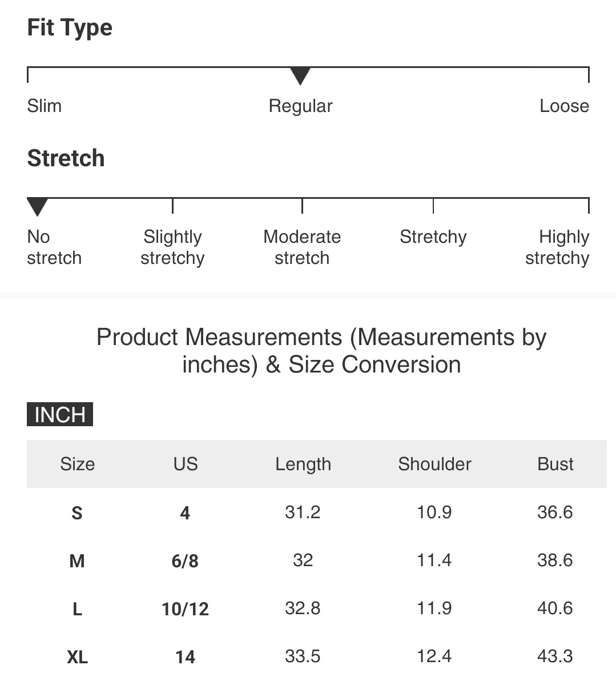Click the Stretchy scale label
The height and width of the screenshot is (689, 616).
[x=433, y=237]
